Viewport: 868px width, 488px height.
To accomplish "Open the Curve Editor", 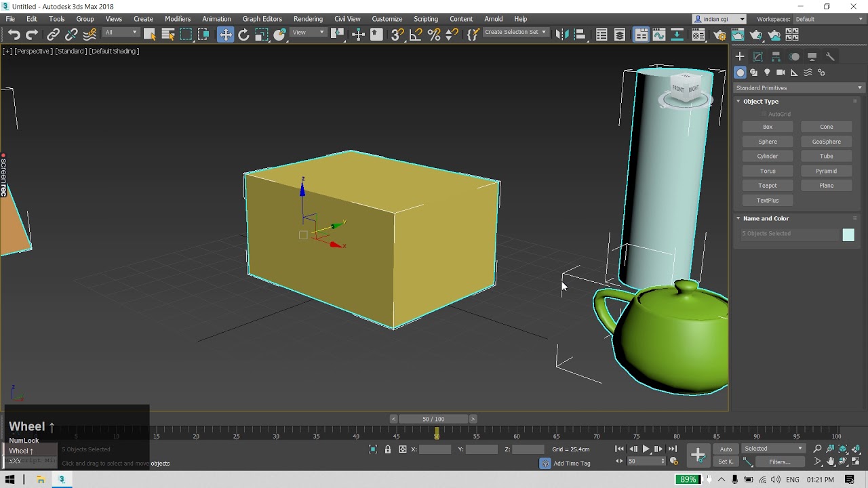I will tap(658, 35).
